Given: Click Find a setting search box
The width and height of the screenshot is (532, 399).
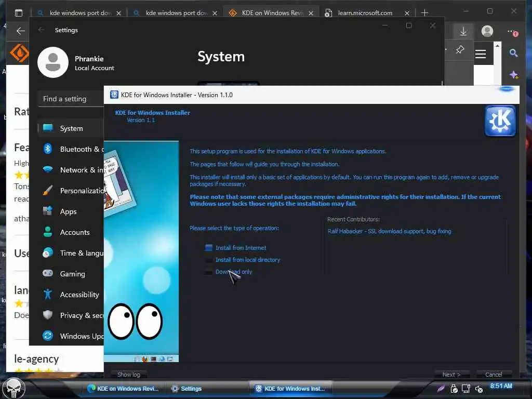Looking at the screenshot, I should (71, 99).
